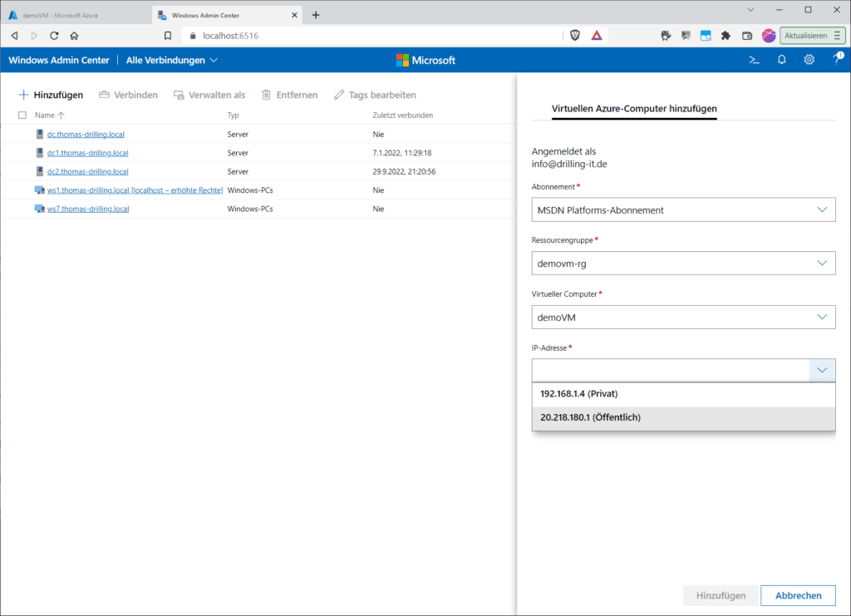Open dc2.thomas-drilling.local connection link
The width and height of the screenshot is (851, 616).
(x=88, y=171)
